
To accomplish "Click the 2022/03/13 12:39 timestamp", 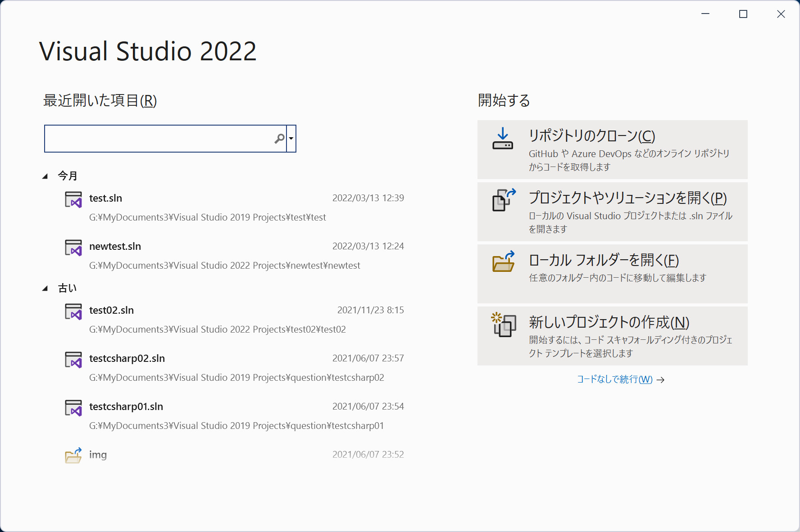I will [x=368, y=198].
